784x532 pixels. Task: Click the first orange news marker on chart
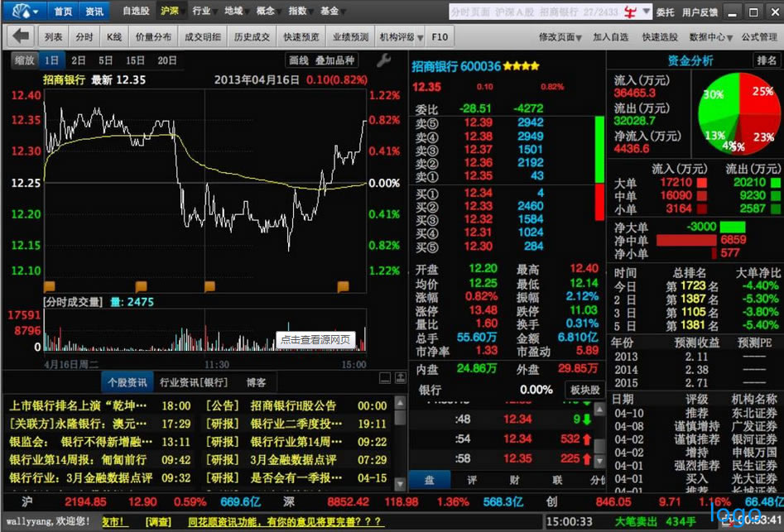pos(49,286)
